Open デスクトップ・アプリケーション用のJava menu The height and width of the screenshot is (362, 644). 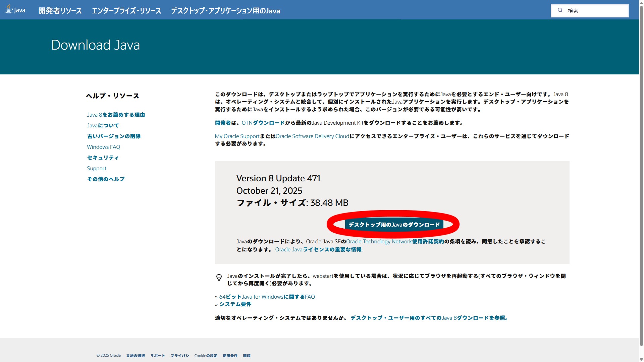(225, 11)
